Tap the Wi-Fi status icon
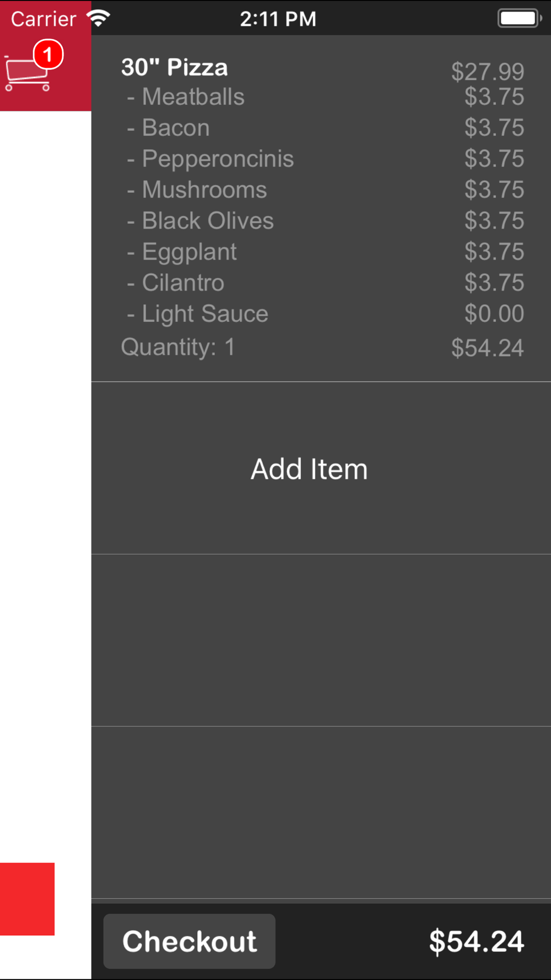Screen dimensions: 551x980 [x=99, y=18]
